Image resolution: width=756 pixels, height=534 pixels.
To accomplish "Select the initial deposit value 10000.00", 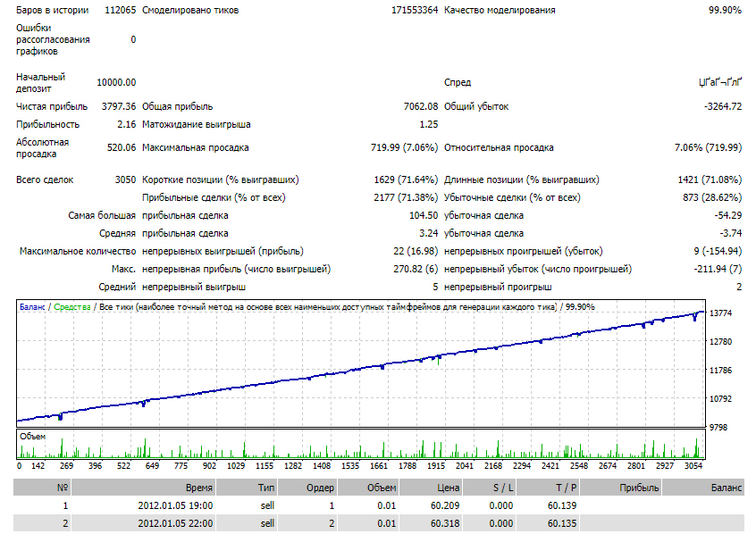I will [x=116, y=82].
